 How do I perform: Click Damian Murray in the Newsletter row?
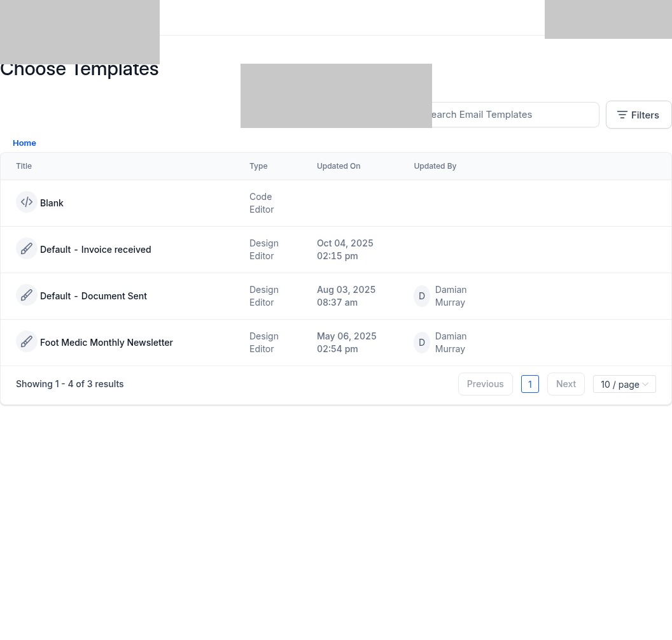[x=451, y=343]
